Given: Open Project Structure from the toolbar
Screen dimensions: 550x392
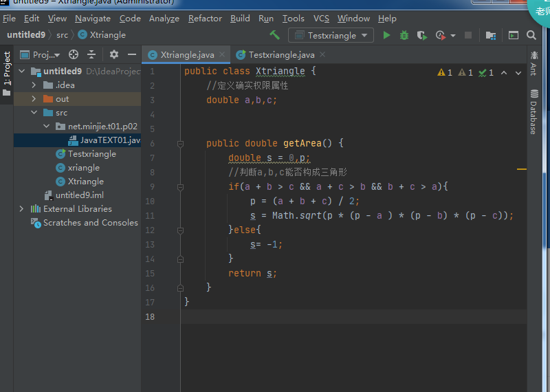Looking at the screenshot, I should tap(491, 35).
